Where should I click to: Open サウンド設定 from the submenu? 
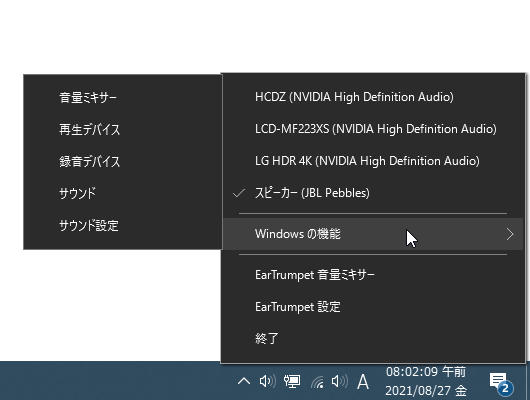click(123, 226)
